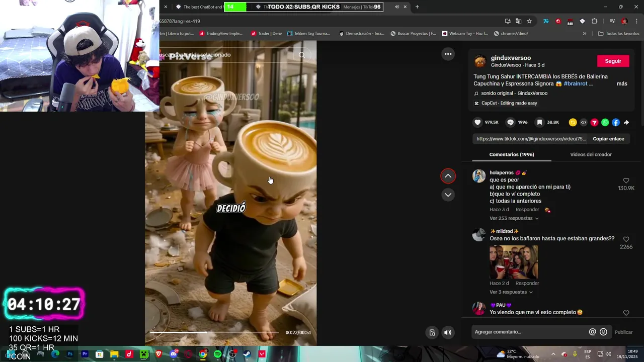Open chrome://dino/ bookmark
644x362 pixels.
click(x=511, y=34)
